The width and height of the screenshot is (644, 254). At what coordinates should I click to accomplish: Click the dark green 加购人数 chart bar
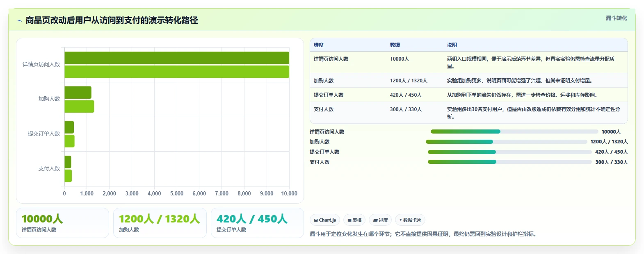point(78,93)
